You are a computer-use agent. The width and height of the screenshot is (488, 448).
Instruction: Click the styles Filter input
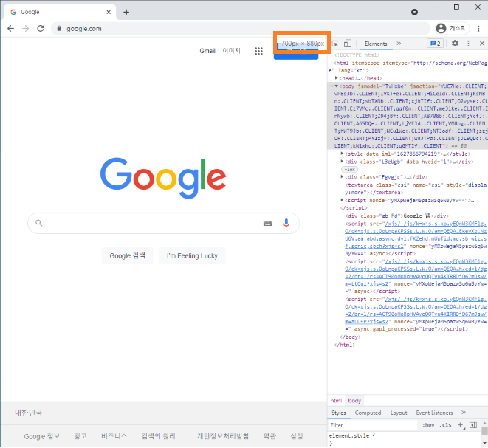(x=373, y=425)
